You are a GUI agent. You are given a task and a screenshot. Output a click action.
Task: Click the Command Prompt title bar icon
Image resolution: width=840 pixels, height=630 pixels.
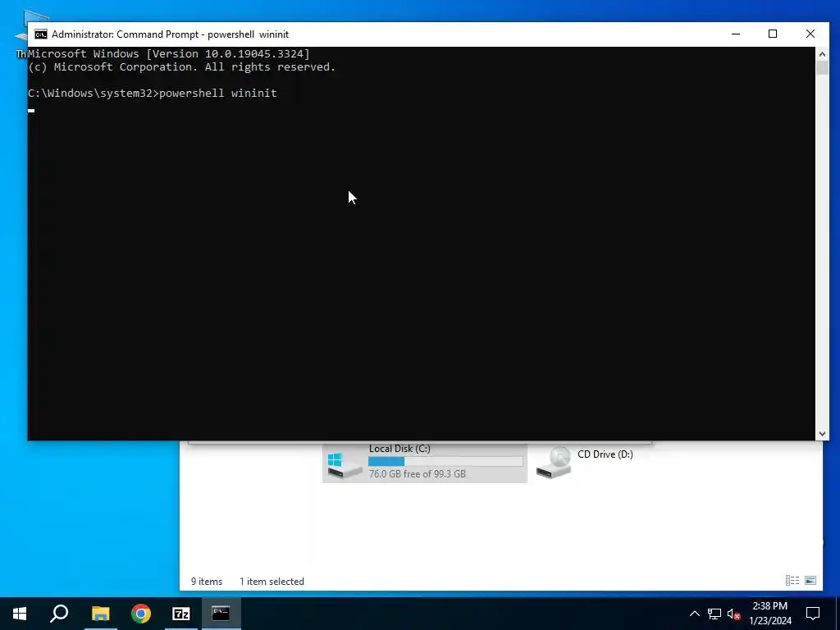pos(41,34)
